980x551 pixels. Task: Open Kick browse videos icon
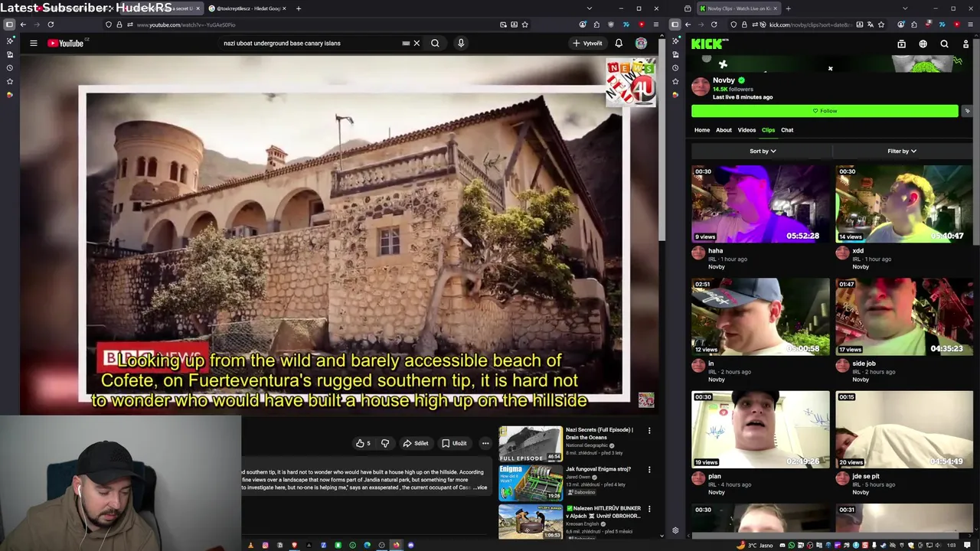901,44
